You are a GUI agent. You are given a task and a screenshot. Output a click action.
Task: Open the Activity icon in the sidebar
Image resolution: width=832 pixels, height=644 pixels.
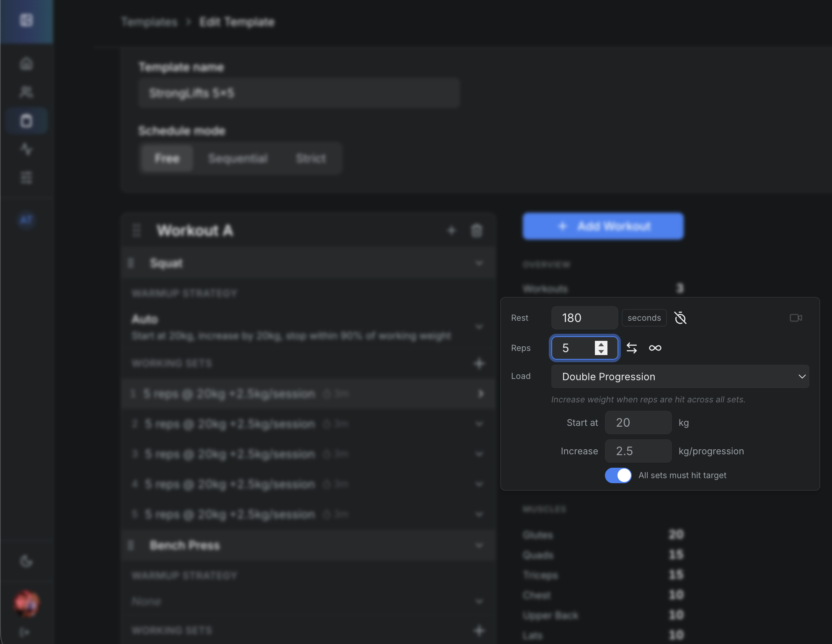26,149
